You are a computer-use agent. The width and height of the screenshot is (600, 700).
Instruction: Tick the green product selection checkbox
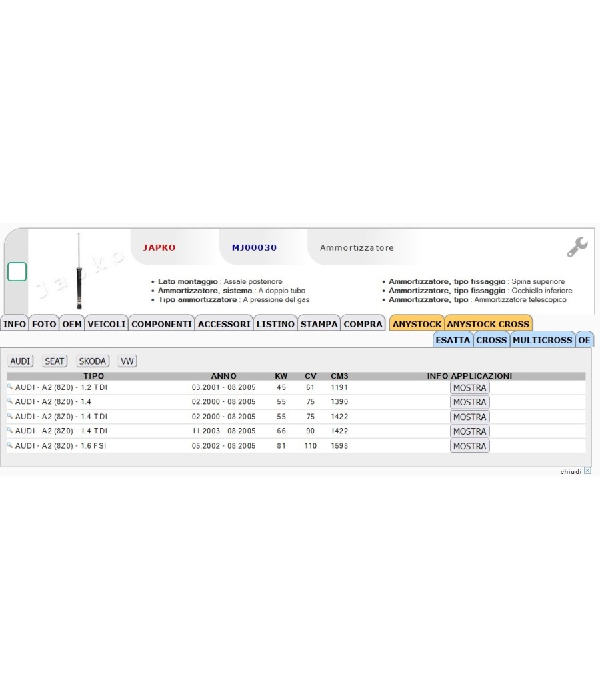[x=17, y=271]
